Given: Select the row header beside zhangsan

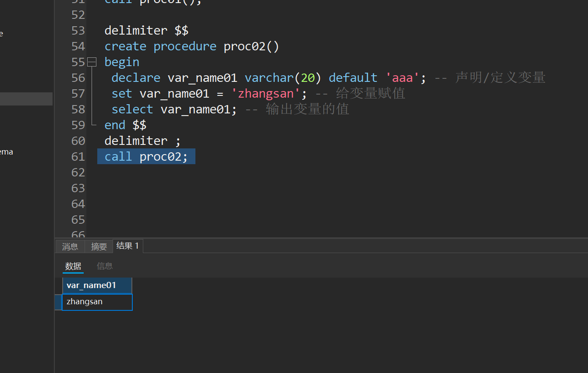Looking at the screenshot, I should (58, 302).
